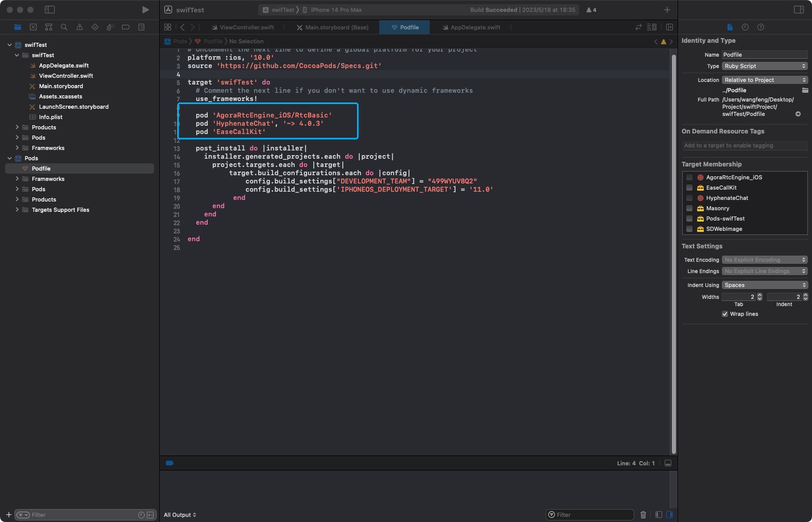Viewport: 812px width, 522px height.
Task: Expand the Products group under swifTest
Action: 17,127
